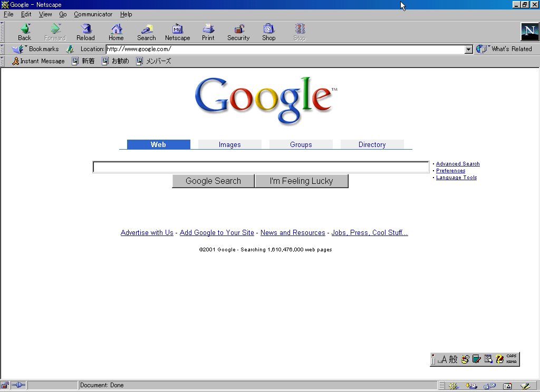This screenshot has height=392, width=540.
Task: Open Mail inbox from the component bar
Action: (x=471, y=386)
